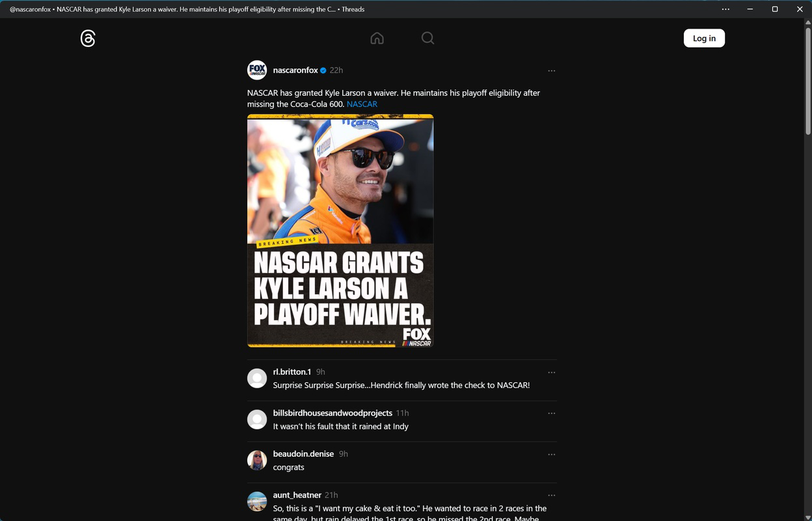Click the 9h timestamp on beaudoin.denise reply
The height and width of the screenshot is (521, 812).
coord(343,454)
